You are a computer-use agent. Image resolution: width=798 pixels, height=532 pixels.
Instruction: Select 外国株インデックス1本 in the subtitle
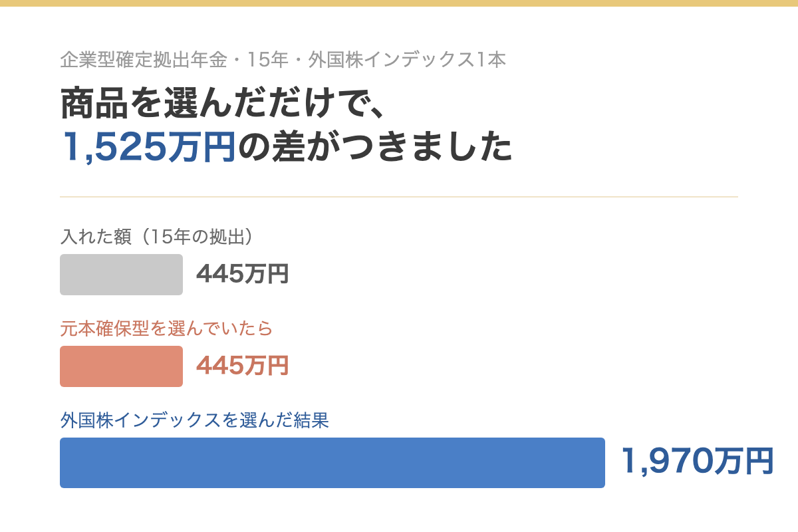pos(407,60)
